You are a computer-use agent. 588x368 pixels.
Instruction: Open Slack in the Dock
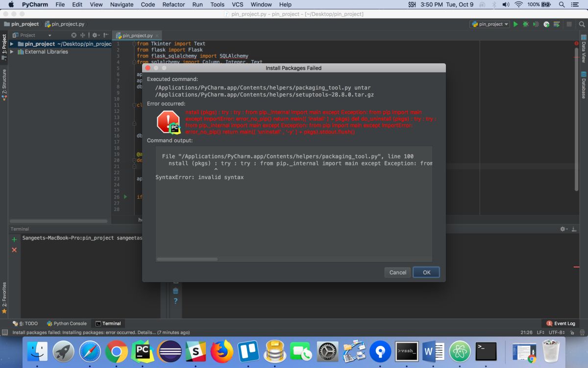196,351
